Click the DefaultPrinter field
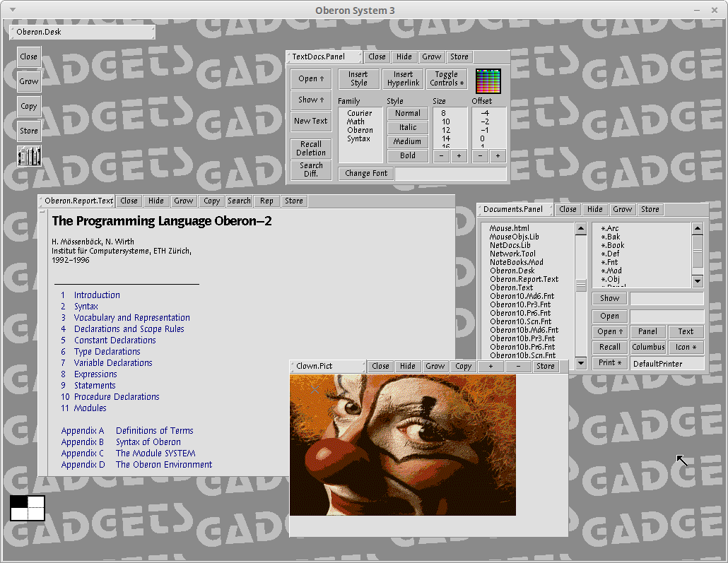 [667, 363]
